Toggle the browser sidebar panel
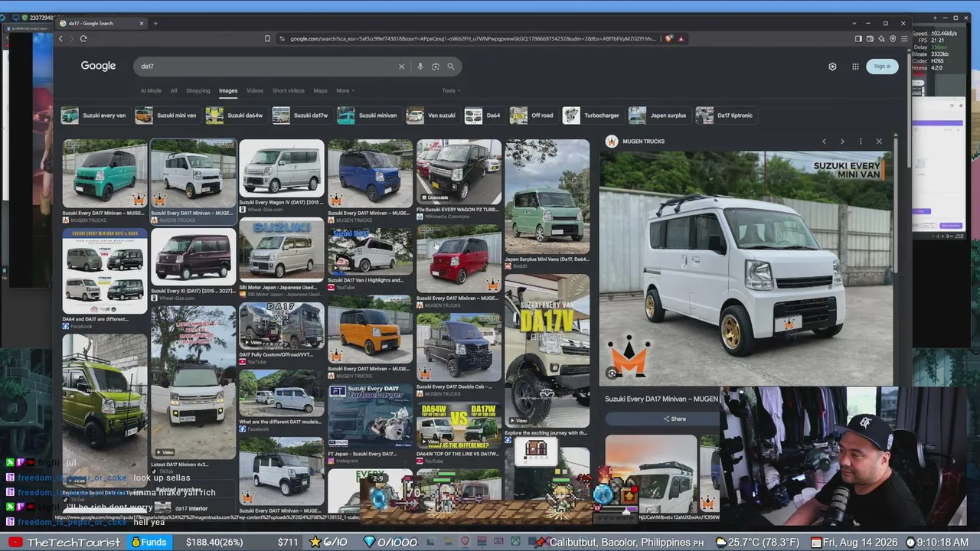The image size is (980, 551). tap(858, 38)
